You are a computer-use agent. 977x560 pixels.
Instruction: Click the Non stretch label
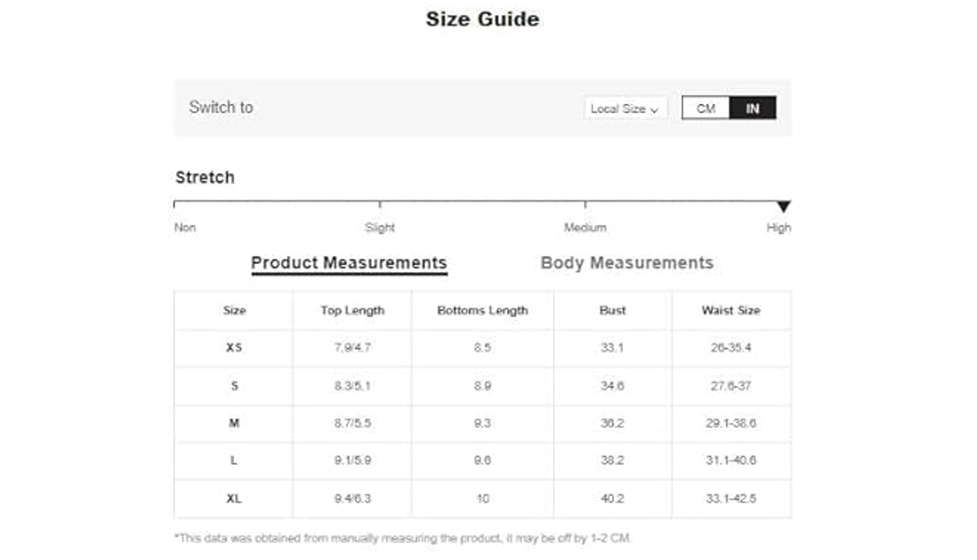click(x=185, y=227)
